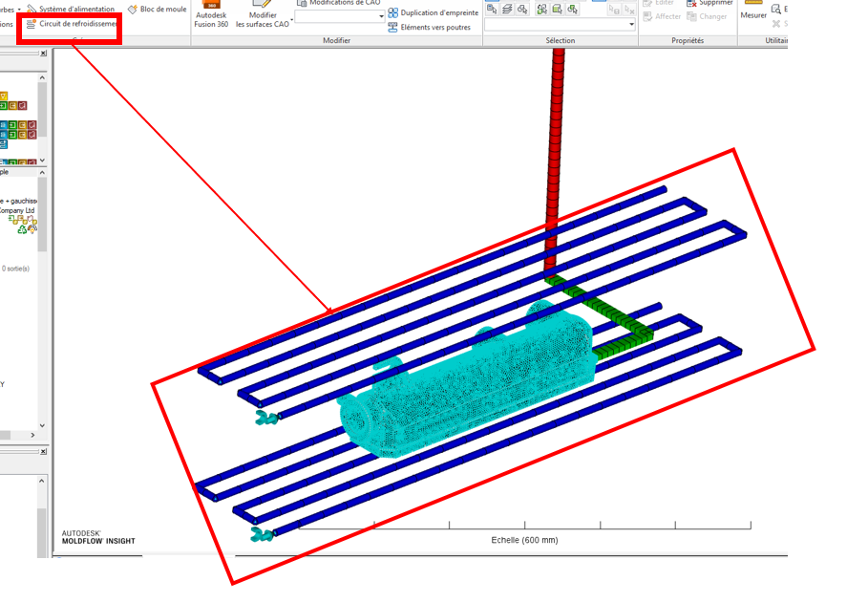The width and height of the screenshot is (868, 603).
Task: Click the Duplication d'empreinte icon
Action: click(393, 13)
